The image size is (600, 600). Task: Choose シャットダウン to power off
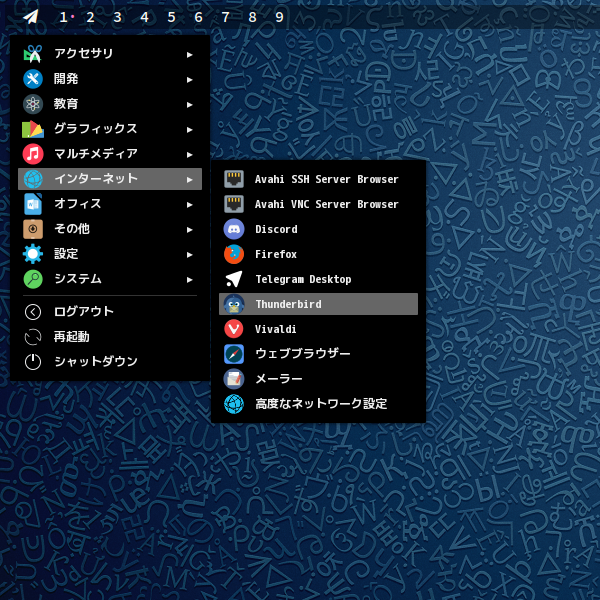point(96,362)
